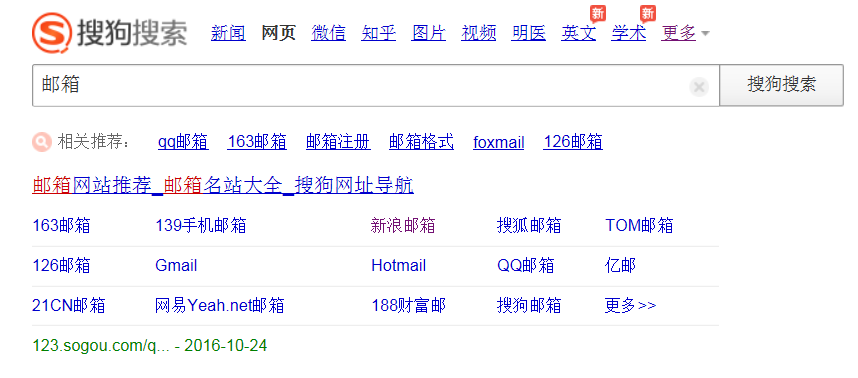Screen dimensions: 858x378
Task: Click the green 123.sogou.com result URL
Action: pos(149,346)
